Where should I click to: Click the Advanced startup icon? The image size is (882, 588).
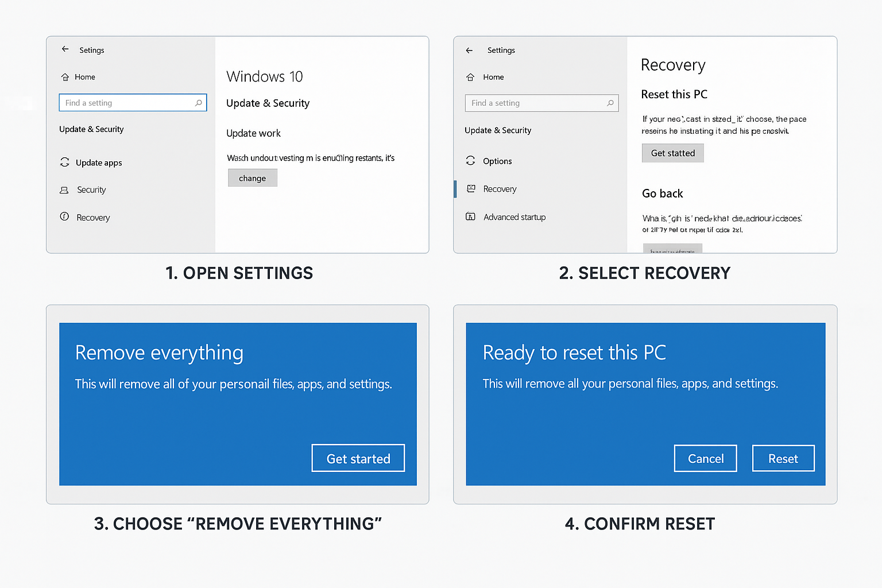point(470,216)
